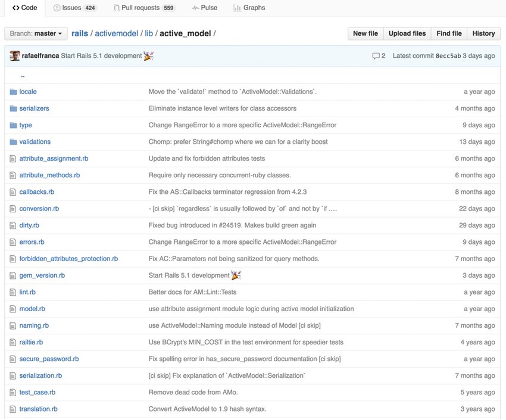Click file icon beside lint.rb

coord(13,292)
